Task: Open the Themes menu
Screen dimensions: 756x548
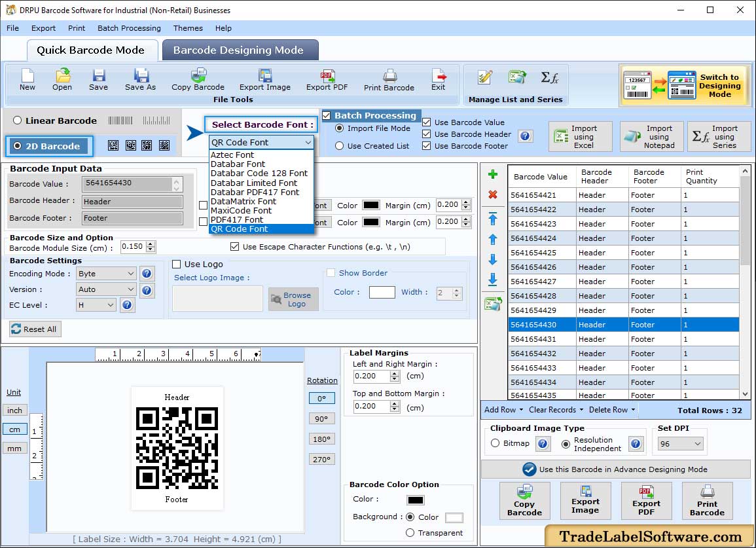Action: tap(188, 28)
